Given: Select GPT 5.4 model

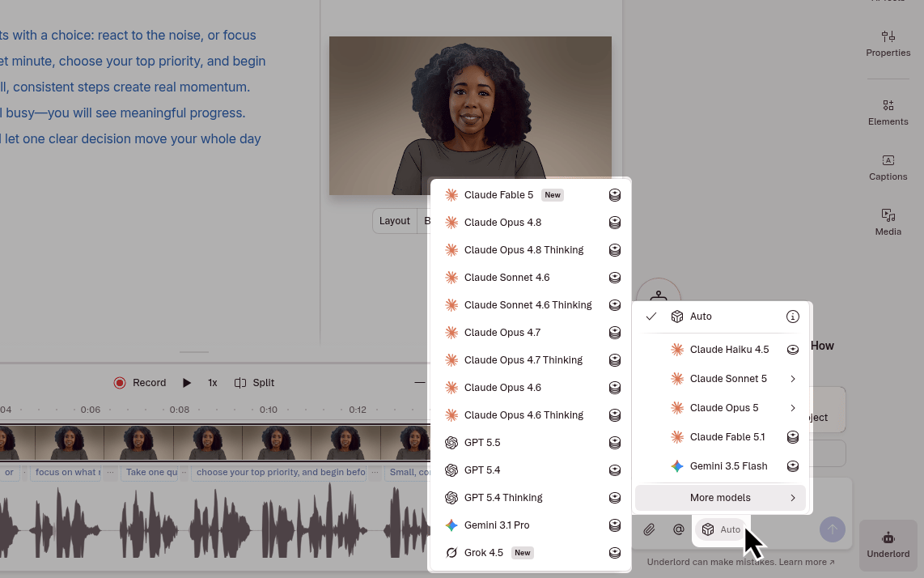Looking at the screenshot, I should 530,470.
